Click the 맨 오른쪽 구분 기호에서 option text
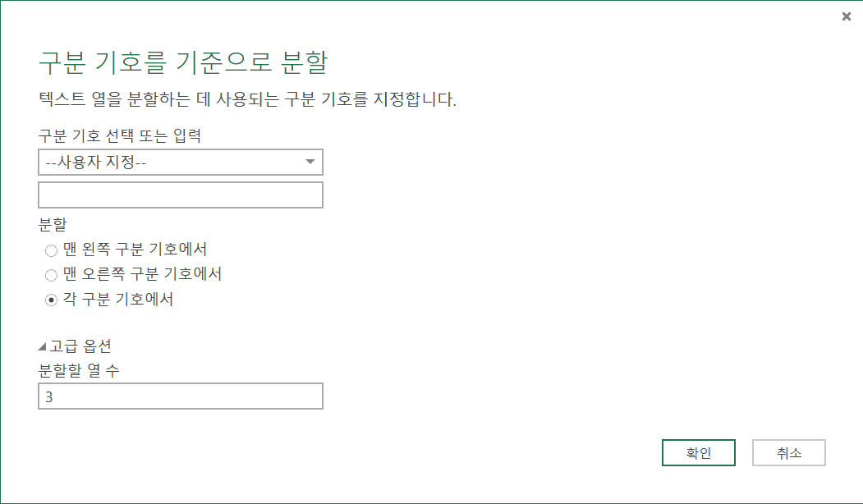This screenshot has height=504, width=863. [x=142, y=274]
